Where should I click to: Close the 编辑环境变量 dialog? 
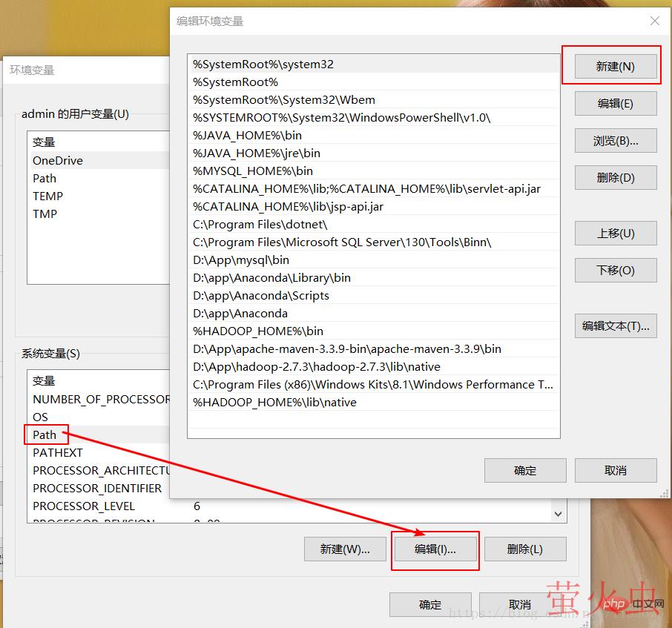tap(654, 21)
